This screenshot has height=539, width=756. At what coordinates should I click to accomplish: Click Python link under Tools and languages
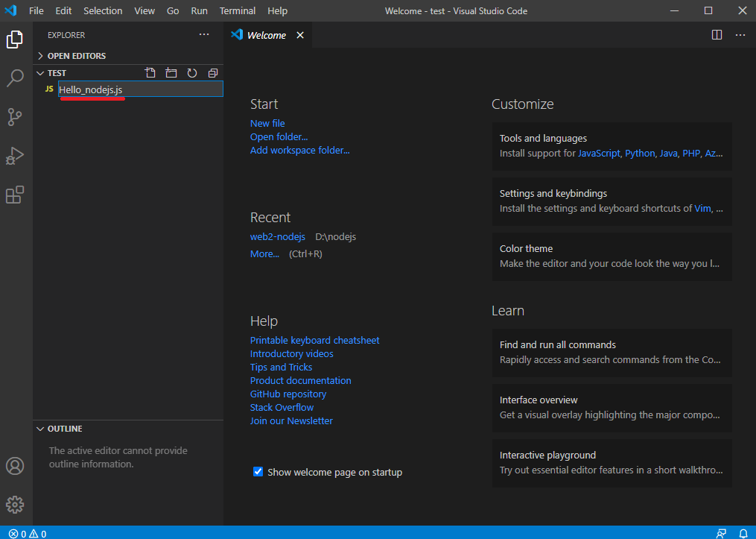(x=640, y=154)
